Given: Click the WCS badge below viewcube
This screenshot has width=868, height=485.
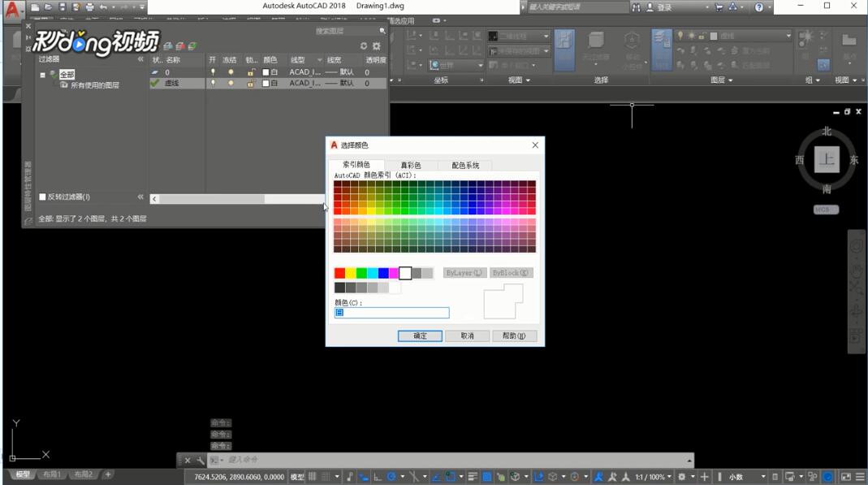Looking at the screenshot, I should 826,210.
